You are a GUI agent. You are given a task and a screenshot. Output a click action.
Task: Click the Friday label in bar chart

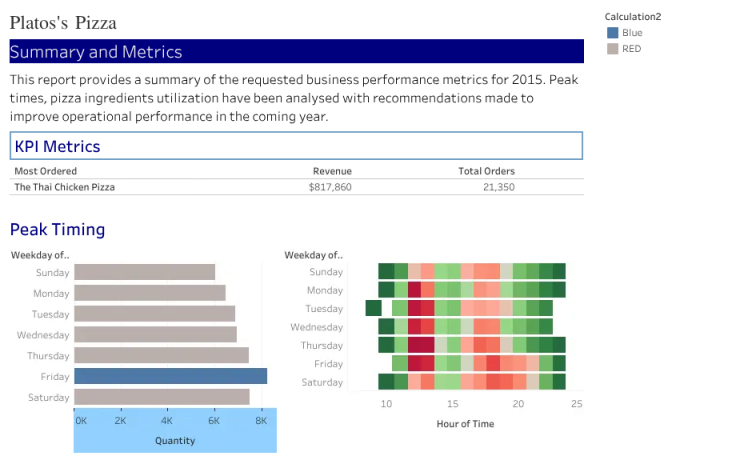click(x=55, y=377)
